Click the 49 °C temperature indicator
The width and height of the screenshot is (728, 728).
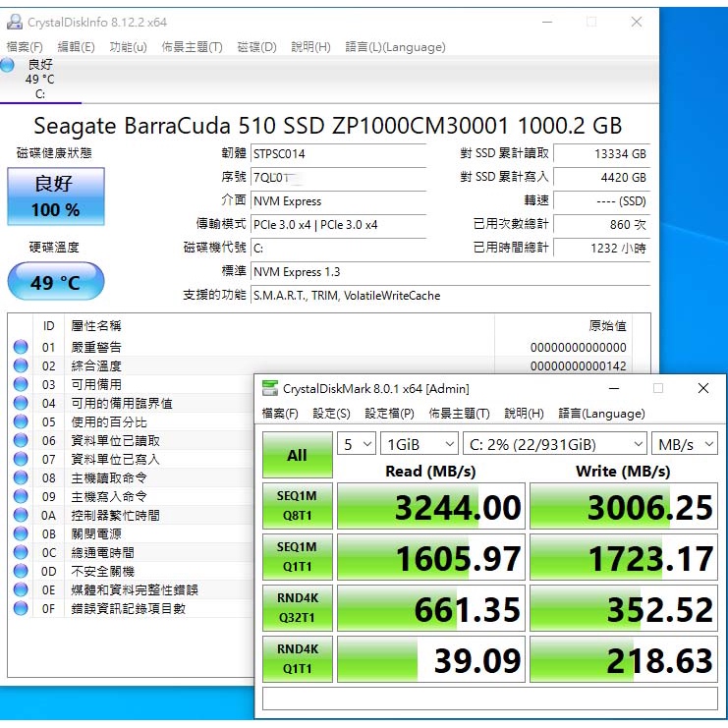(x=55, y=283)
